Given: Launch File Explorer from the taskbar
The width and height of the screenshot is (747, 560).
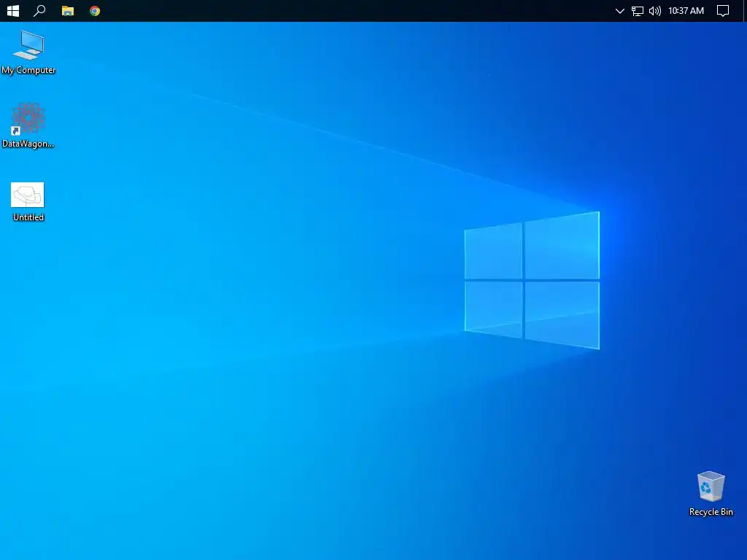Looking at the screenshot, I should [x=68, y=11].
